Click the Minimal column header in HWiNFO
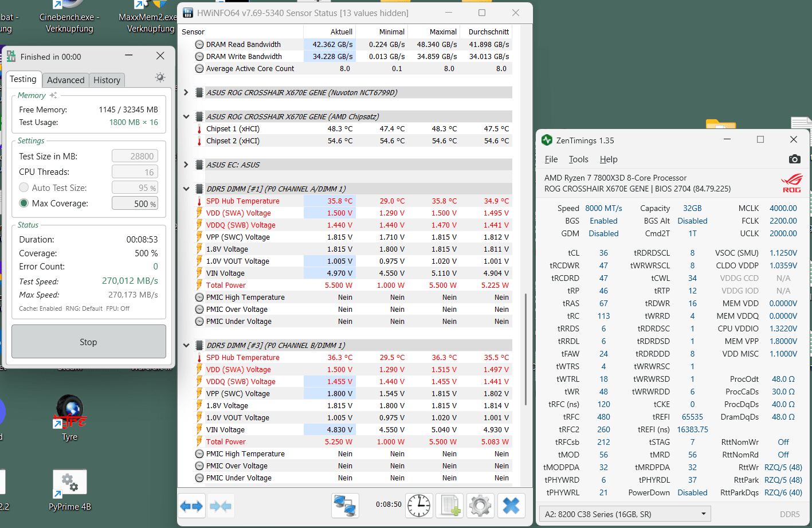812x528 pixels. [382, 32]
